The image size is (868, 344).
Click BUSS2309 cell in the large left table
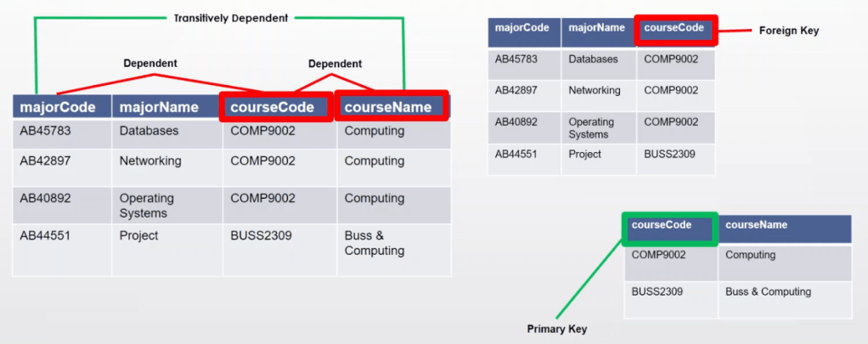pyautogui.click(x=261, y=235)
